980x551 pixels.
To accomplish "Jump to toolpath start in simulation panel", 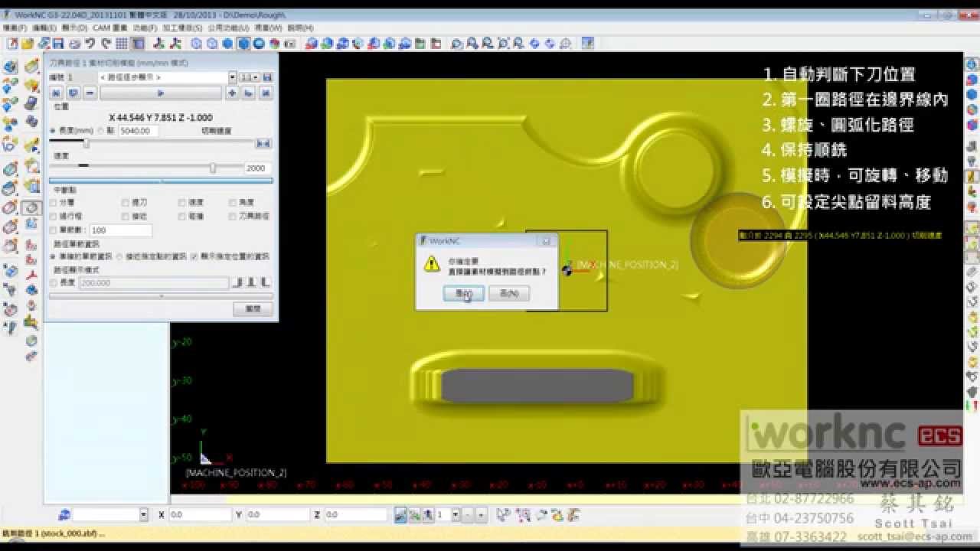I will pos(56,93).
